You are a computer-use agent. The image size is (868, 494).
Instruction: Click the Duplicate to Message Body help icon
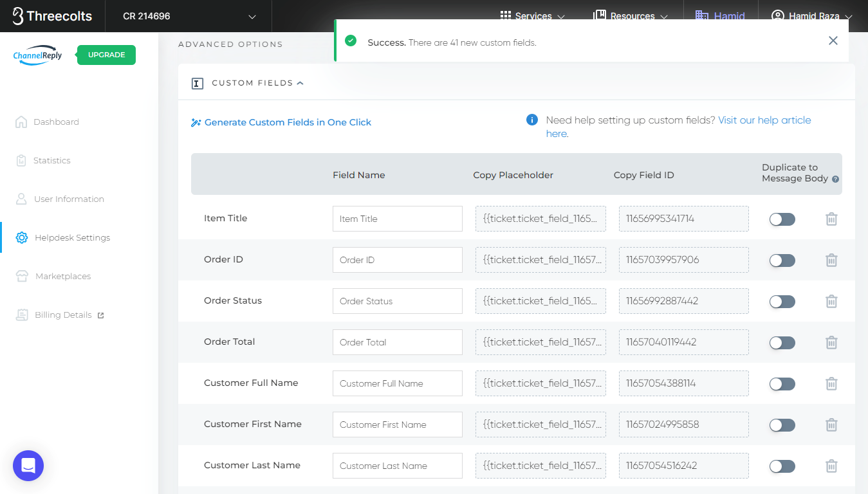835,179
